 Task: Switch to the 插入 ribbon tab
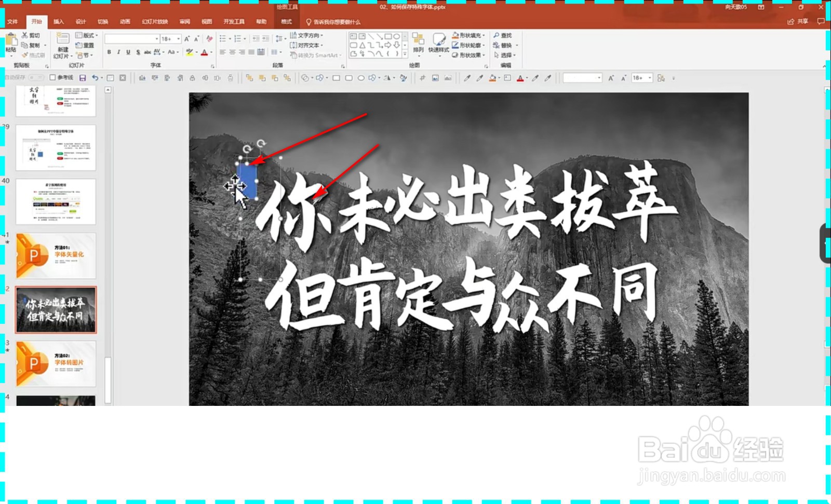(57, 21)
